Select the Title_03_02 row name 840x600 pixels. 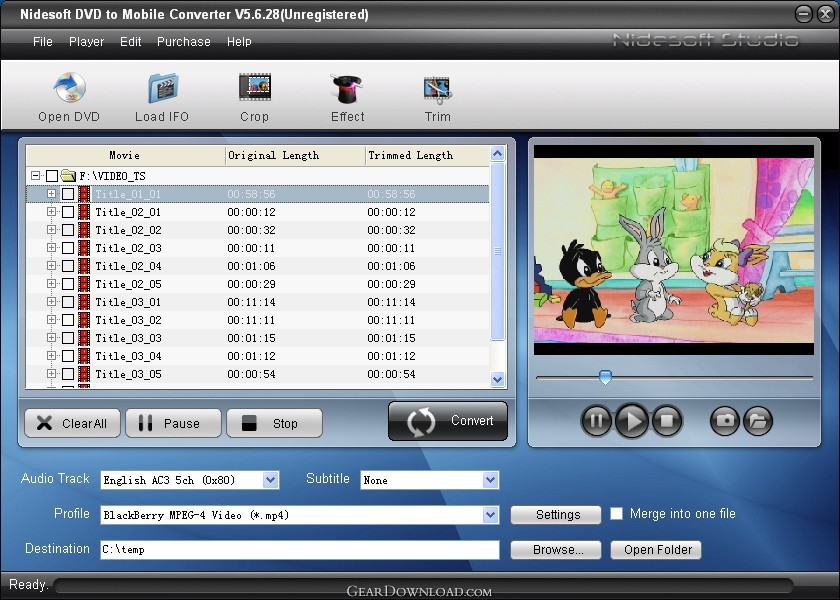point(129,320)
